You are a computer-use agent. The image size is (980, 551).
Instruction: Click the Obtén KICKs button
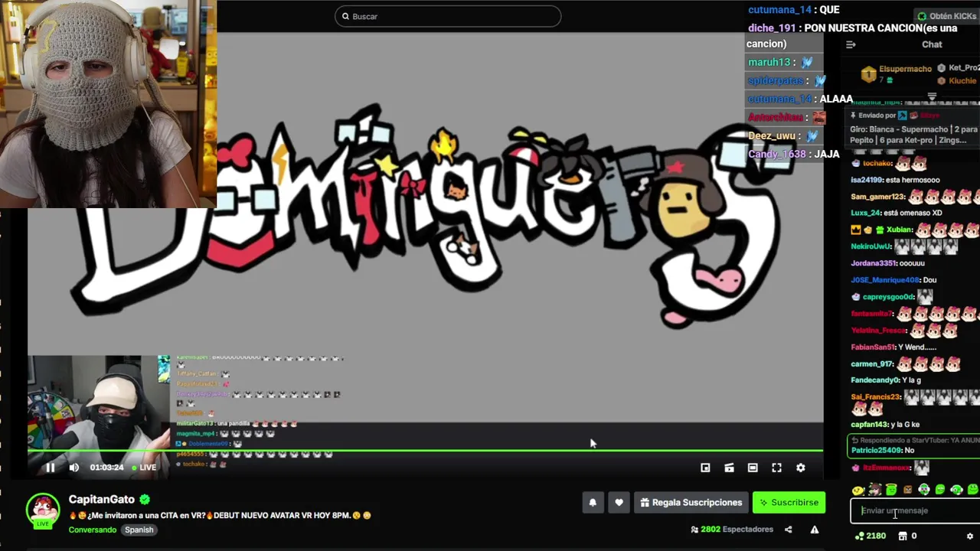click(947, 16)
